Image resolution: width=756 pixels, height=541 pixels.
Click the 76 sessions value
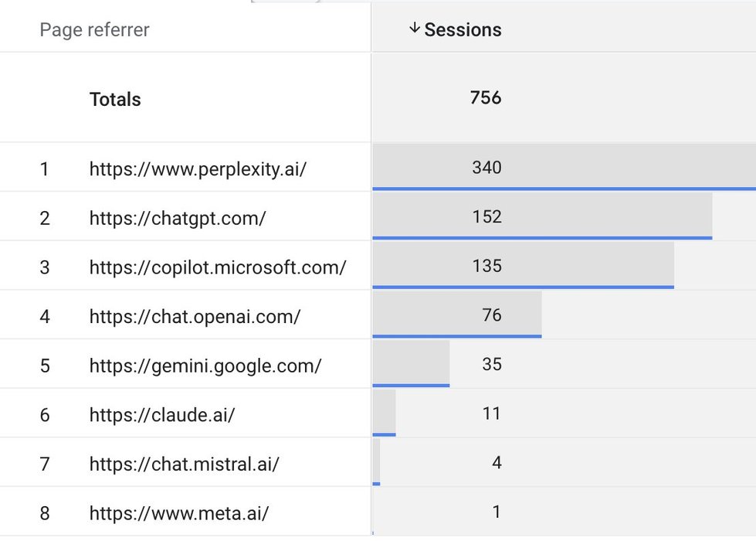pos(491,315)
